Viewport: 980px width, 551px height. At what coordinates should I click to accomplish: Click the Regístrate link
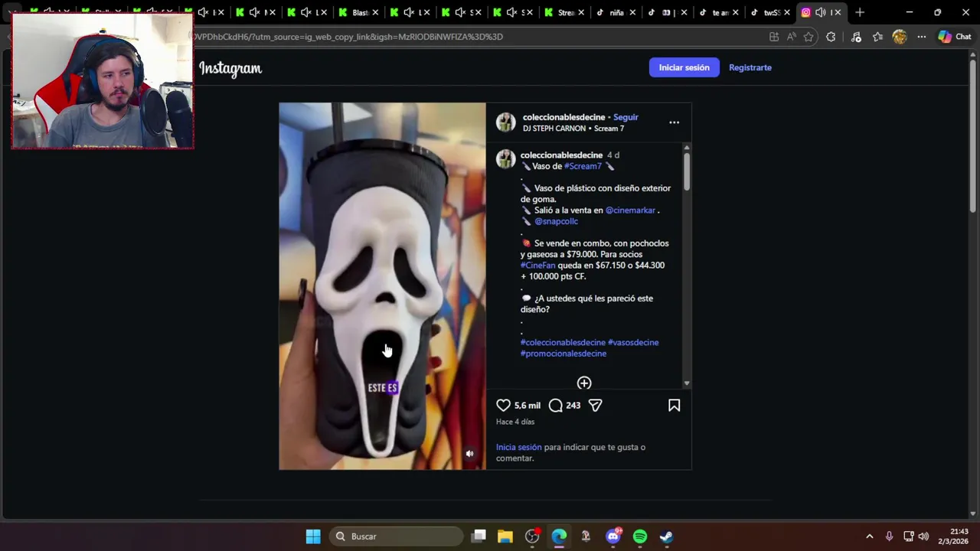[x=750, y=67]
